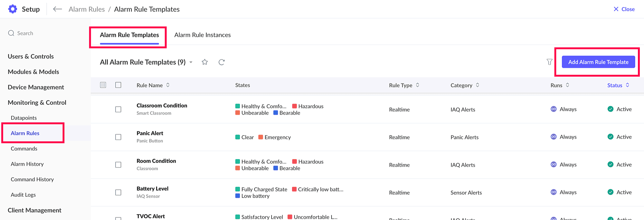
Task: Open the filter funnel icon
Action: [549, 62]
